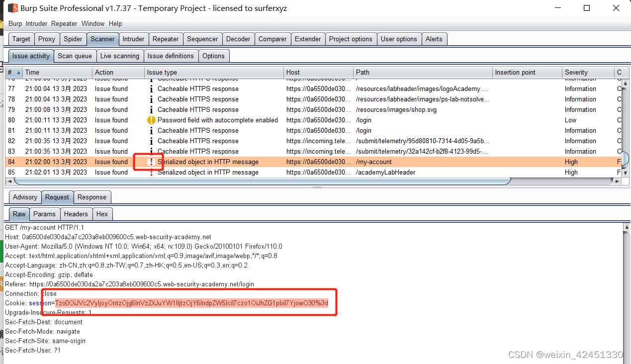Select the Scanner main tab
This screenshot has height=364, width=631.
(102, 39)
